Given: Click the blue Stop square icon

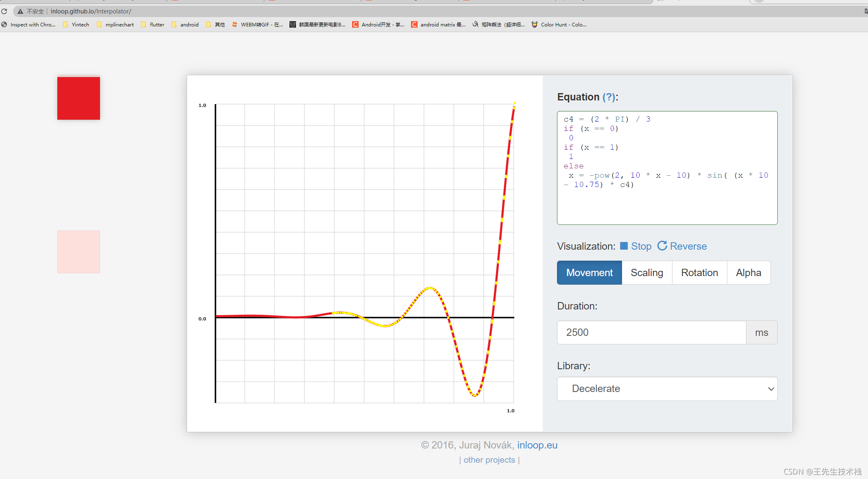Looking at the screenshot, I should pyautogui.click(x=624, y=246).
